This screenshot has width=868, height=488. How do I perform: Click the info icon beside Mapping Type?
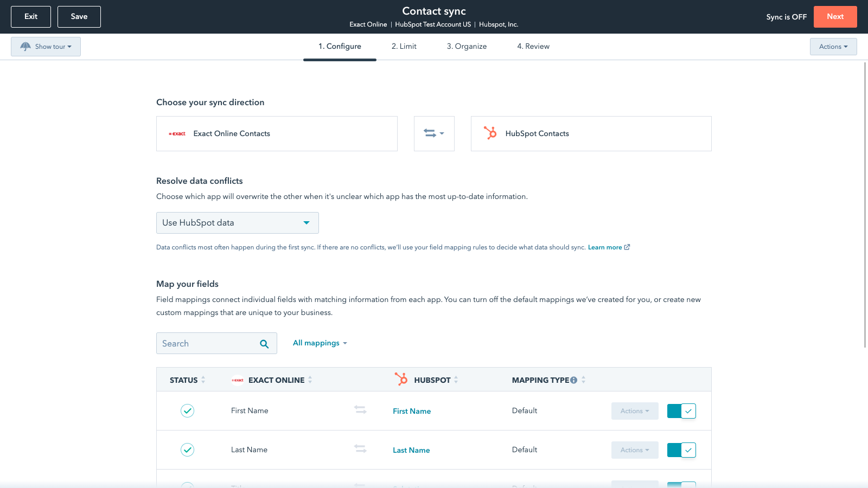click(573, 380)
